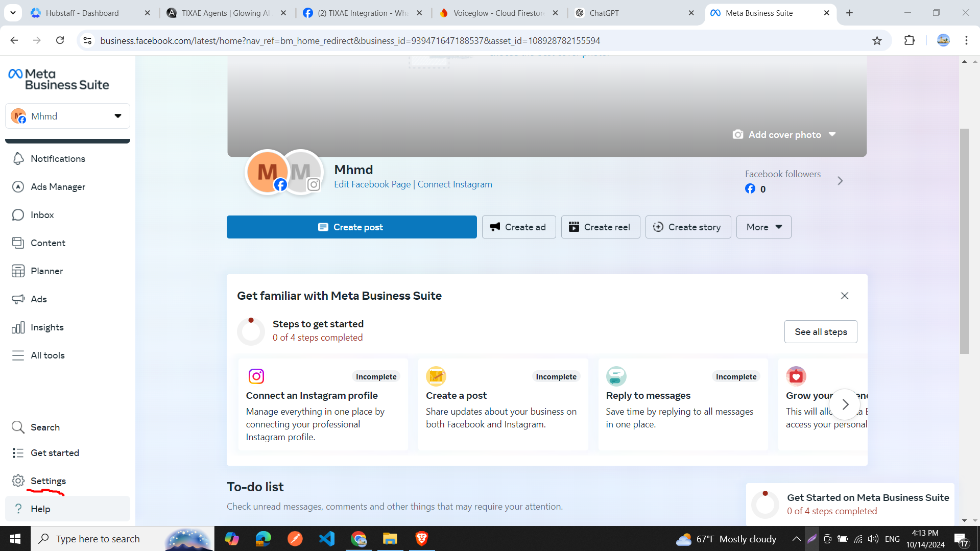
Task: Click the grey Instagram avatar placeholder
Action: click(x=303, y=172)
